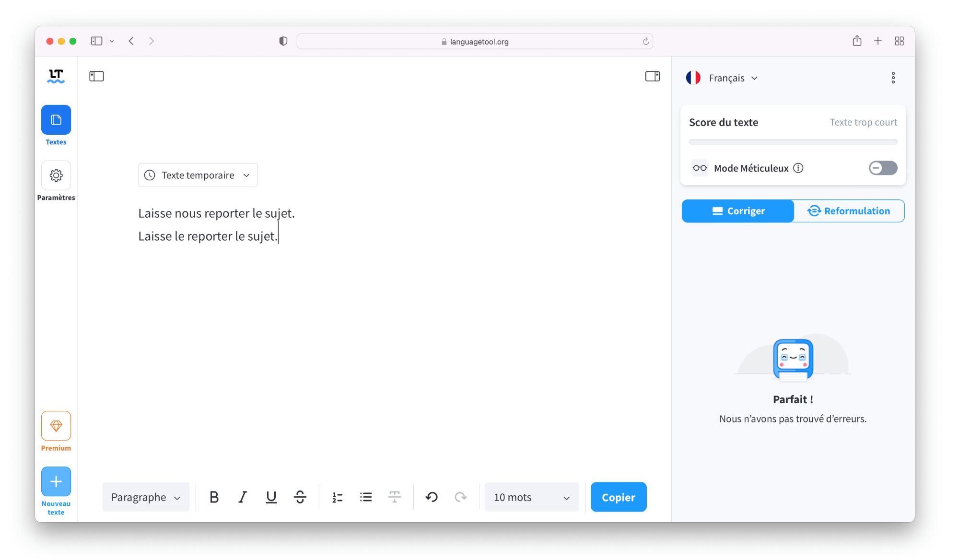Open the Paragraphe style dropdown
The height and width of the screenshot is (560, 959).
click(146, 497)
